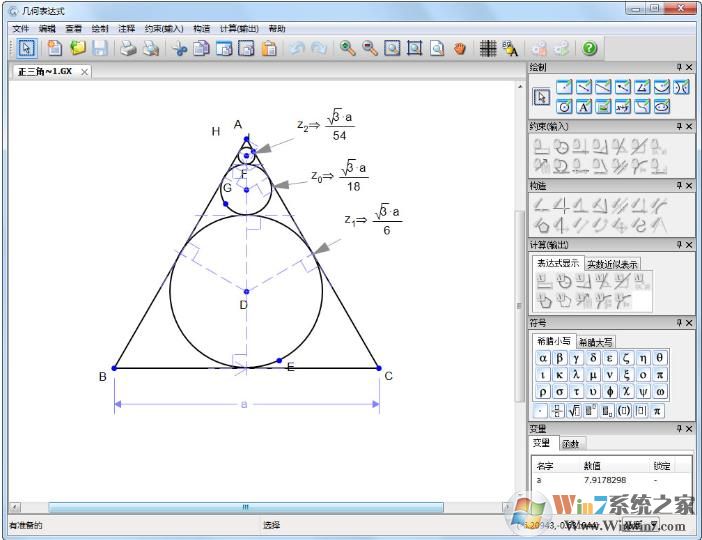Open the 约束(输入) menu
Image resolution: width=702 pixels, height=540 pixels.
164,29
